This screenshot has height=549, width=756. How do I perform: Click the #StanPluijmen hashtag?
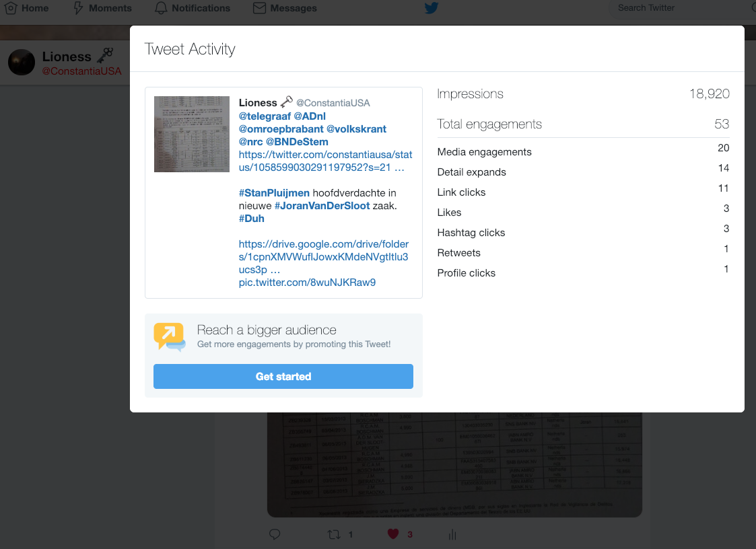point(274,193)
